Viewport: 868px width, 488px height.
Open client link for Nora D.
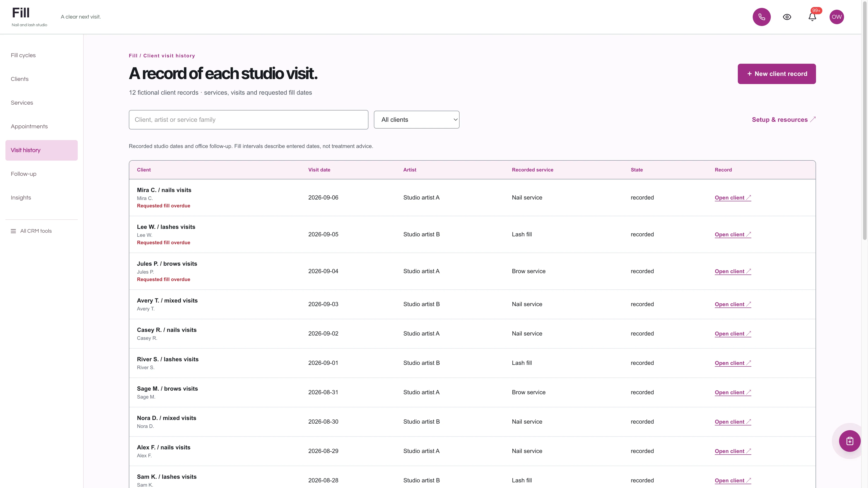733,422
